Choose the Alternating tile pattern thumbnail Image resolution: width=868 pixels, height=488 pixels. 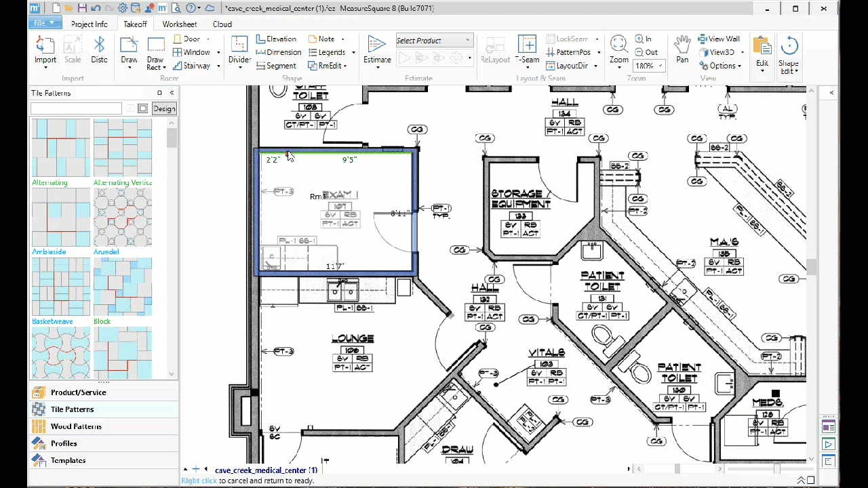tap(61, 148)
